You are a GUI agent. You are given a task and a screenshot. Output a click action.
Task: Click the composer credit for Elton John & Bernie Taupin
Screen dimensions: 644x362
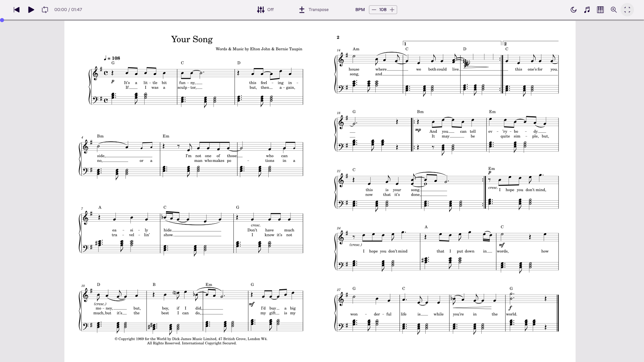pos(259,49)
